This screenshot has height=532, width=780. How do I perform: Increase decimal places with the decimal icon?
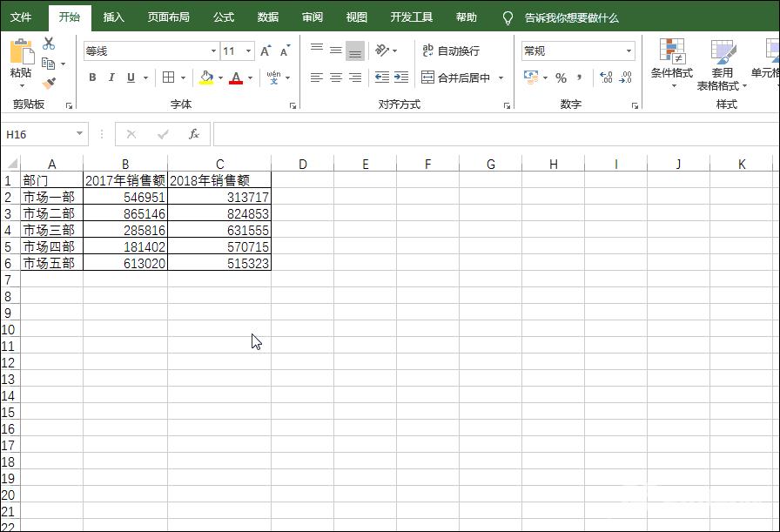tap(606, 77)
